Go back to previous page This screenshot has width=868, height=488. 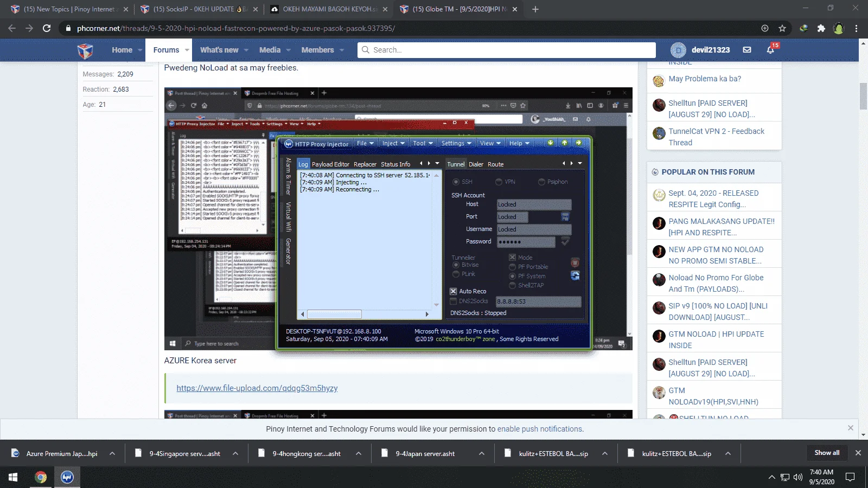12,28
